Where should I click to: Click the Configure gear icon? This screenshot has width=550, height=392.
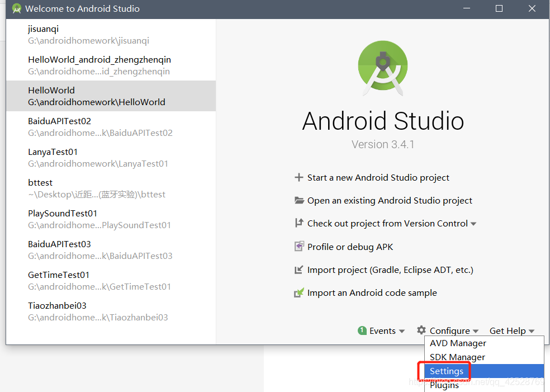421,330
